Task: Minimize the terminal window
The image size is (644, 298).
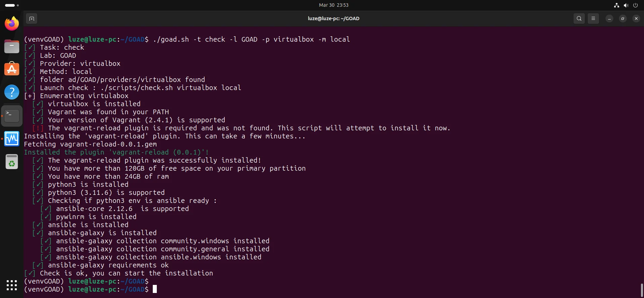Action: pyautogui.click(x=609, y=18)
